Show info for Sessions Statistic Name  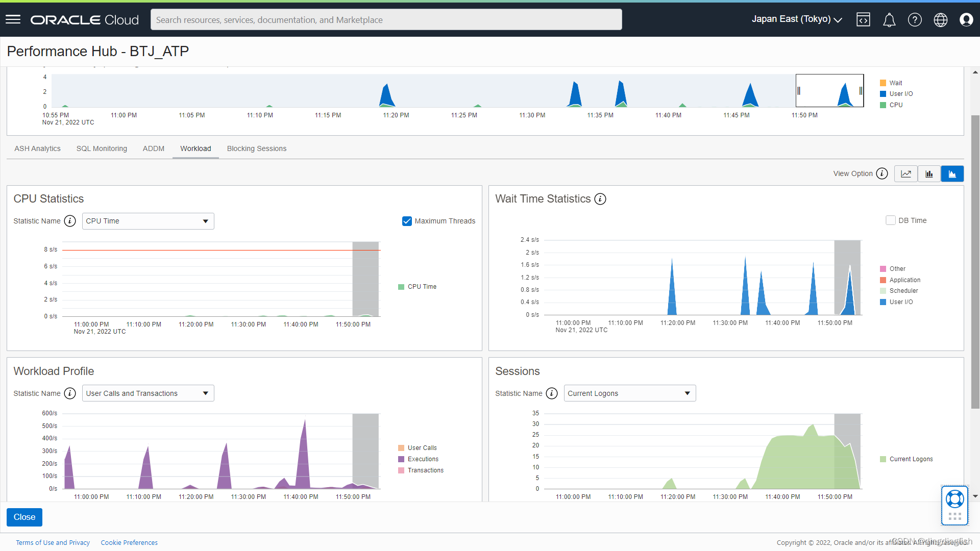coord(552,393)
